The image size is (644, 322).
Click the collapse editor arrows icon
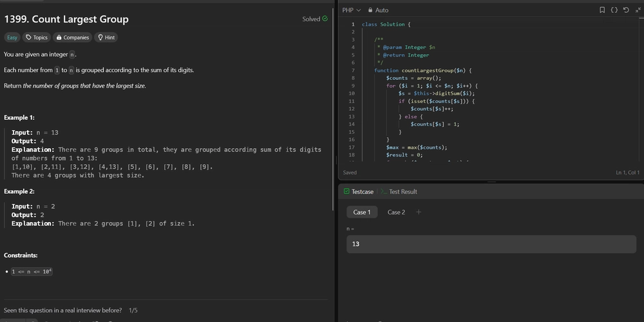pos(638,10)
